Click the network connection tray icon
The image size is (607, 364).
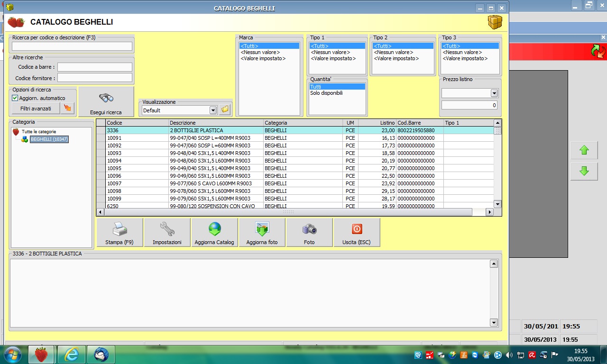521,355
